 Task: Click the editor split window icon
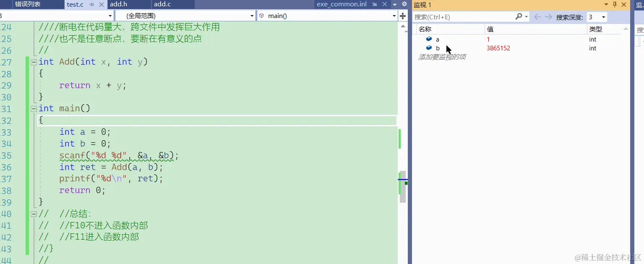[403, 16]
